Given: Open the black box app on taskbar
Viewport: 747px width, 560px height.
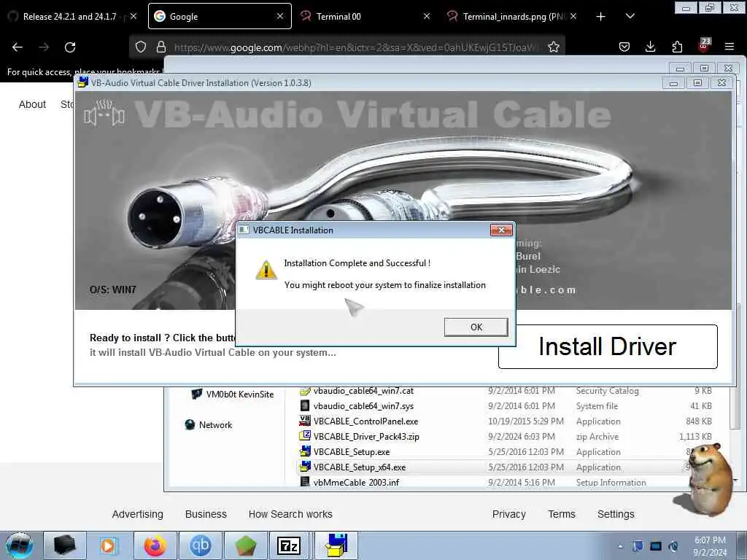Looking at the screenshot, I should point(65,545).
